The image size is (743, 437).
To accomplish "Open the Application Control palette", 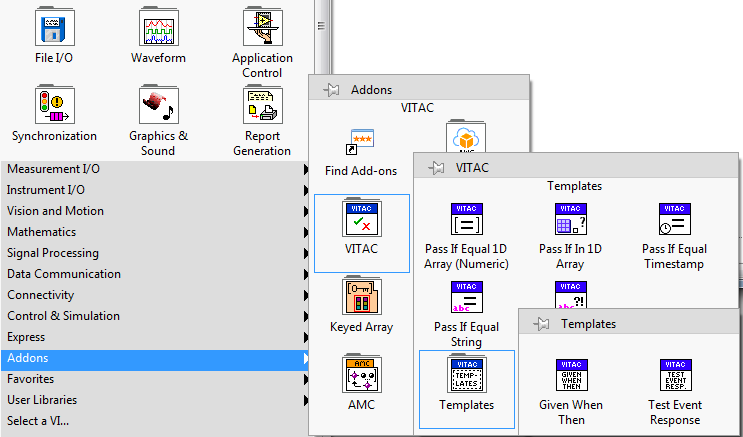I will click(263, 27).
